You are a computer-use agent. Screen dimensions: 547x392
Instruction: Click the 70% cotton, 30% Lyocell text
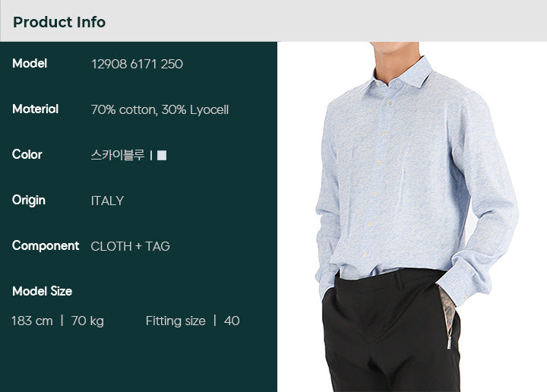click(x=160, y=110)
